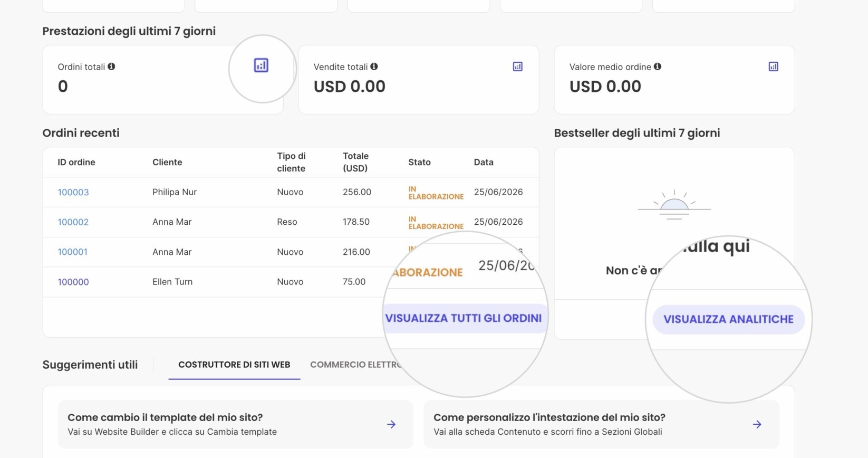Screen dimensions: 868x458
Task: Click date 25/06/2026 in order 100002 row
Action: pos(498,222)
